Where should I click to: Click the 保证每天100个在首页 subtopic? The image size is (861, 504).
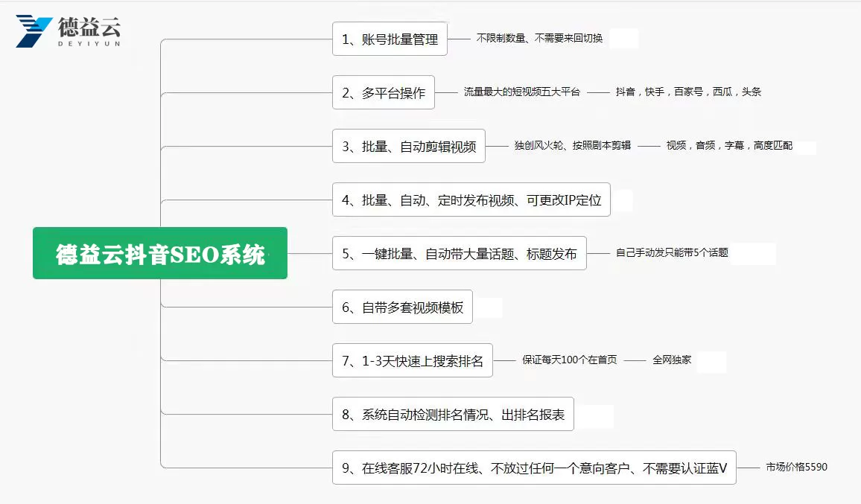pyautogui.click(x=569, y=360)
